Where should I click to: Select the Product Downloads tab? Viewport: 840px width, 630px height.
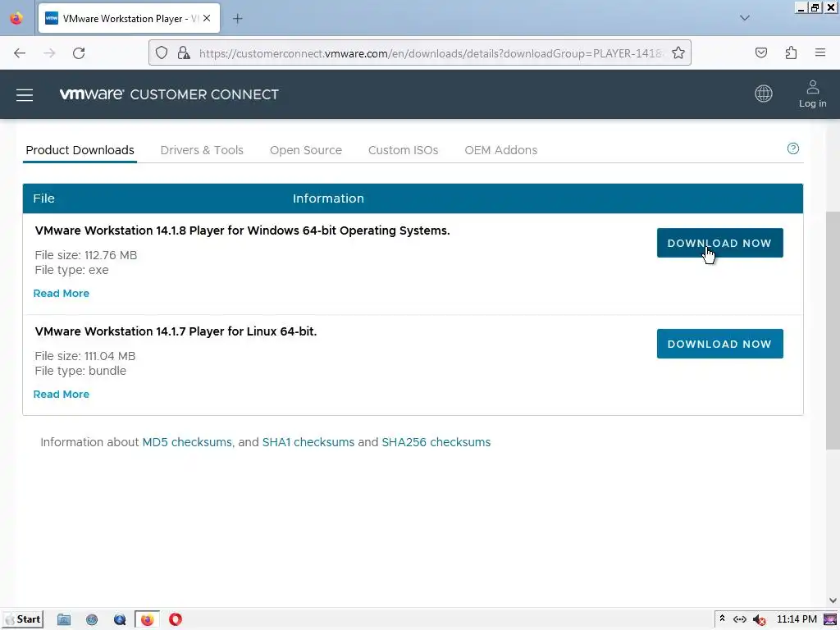tap(80, 150)
